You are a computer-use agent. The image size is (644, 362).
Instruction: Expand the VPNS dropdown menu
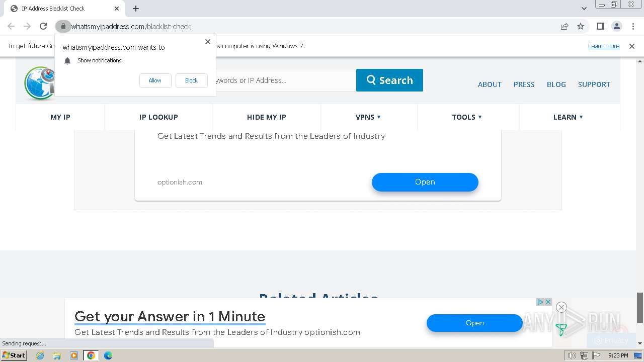368,117
